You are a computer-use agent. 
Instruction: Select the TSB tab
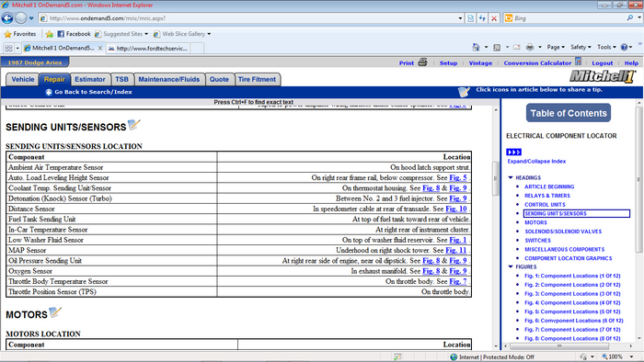[121, 79]
